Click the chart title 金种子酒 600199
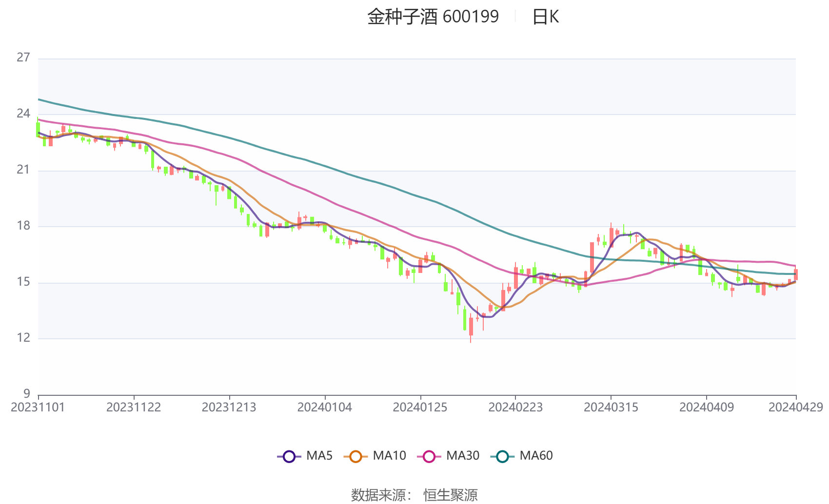 [x=433, y=17]
